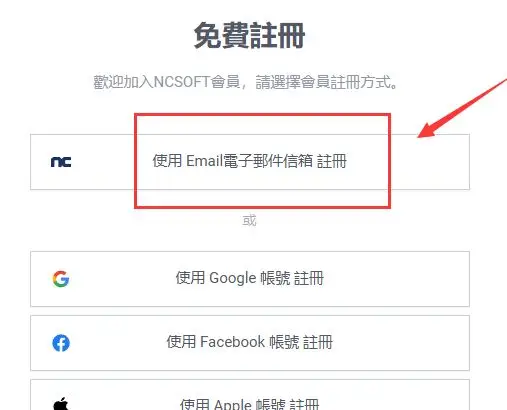507x410 pixels.
Task: Click the word Facebook in third option
Action: 232,342
